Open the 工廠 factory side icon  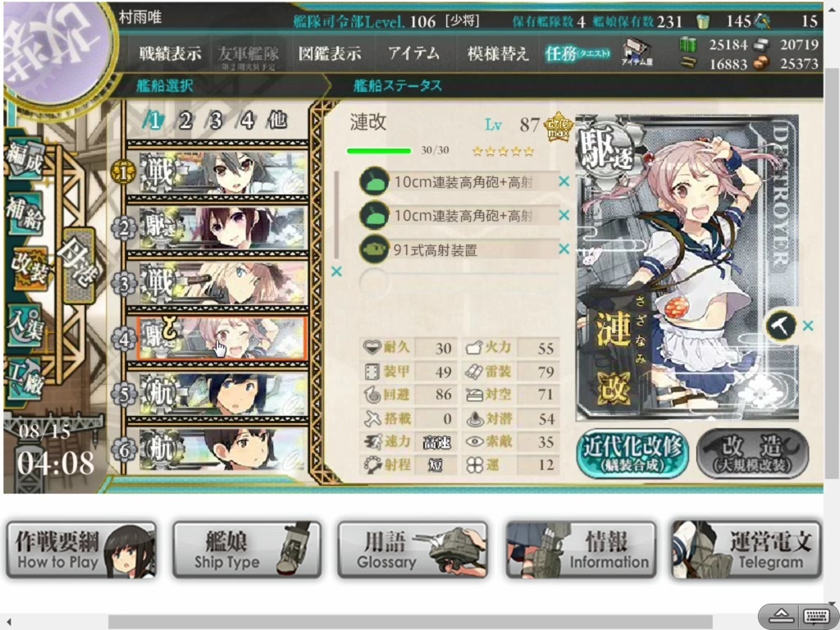coord(25,378)
